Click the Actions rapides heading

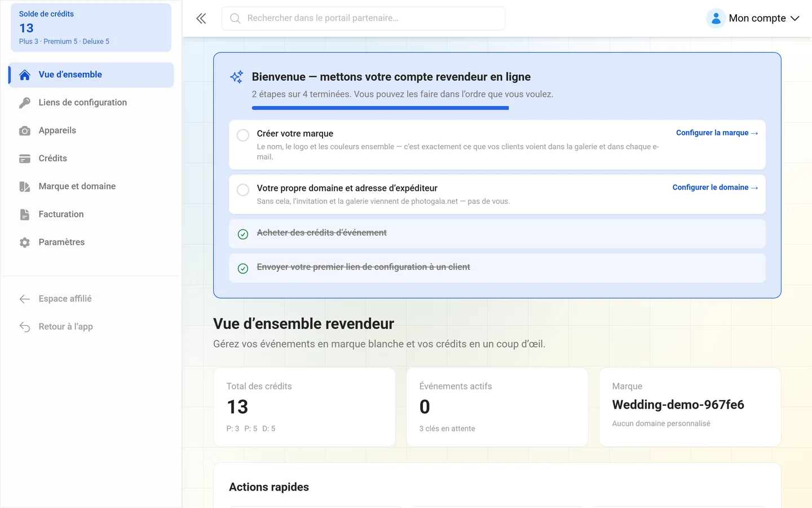click(269, 487)
